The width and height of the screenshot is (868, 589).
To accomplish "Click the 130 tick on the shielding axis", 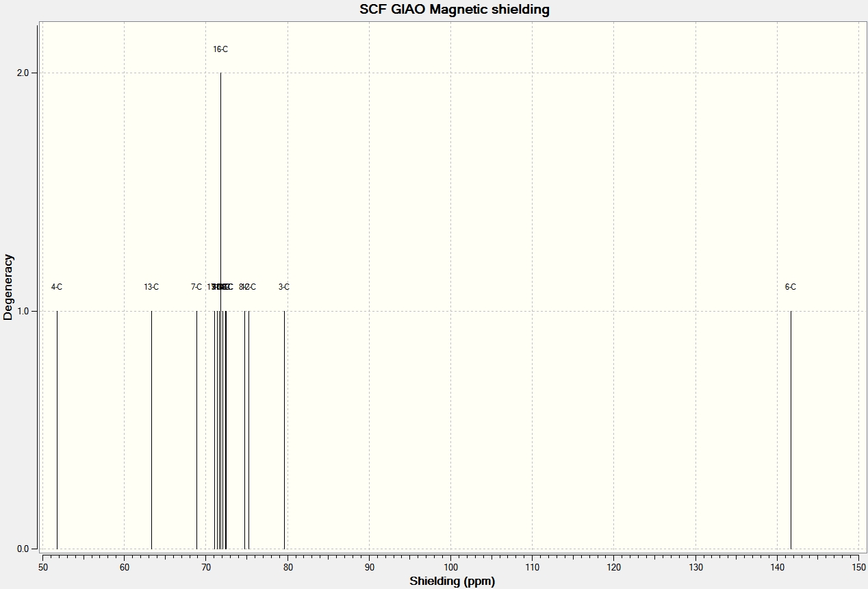I will point(695,566).
